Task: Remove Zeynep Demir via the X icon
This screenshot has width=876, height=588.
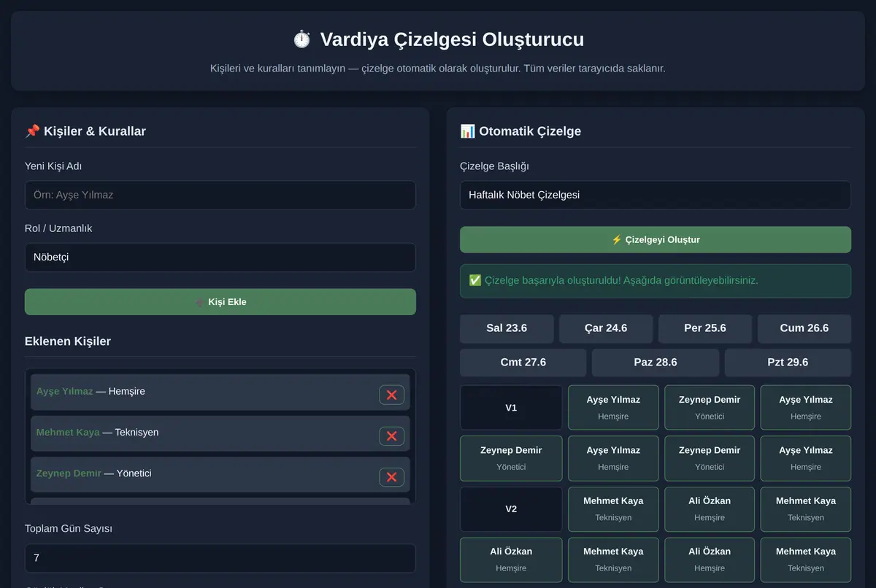Action: (391, 477)
